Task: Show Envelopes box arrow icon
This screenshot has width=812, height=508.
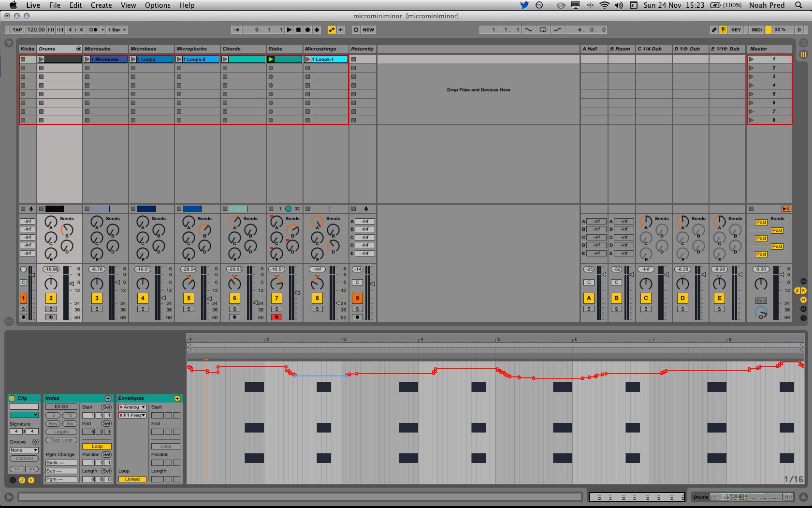Action: [177, 398]
